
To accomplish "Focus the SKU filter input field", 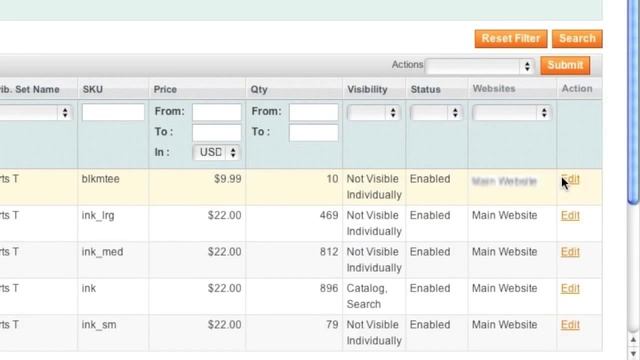I will 113,112.
